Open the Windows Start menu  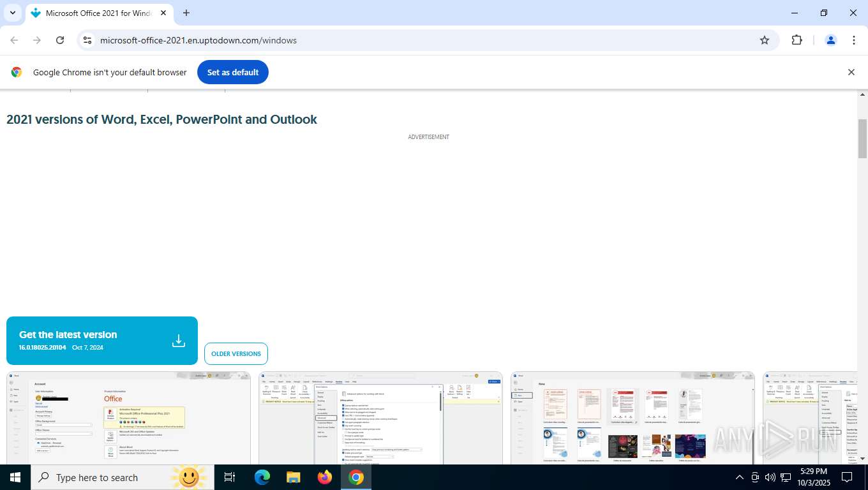[15, 477]
